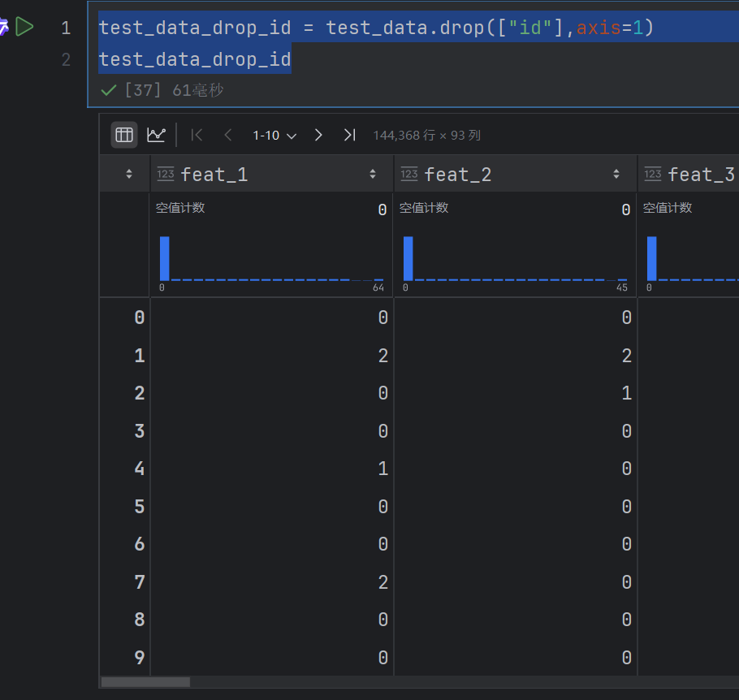Run the notebook cell with green play icon
The image size is (739, 700).
pos(24,27)
